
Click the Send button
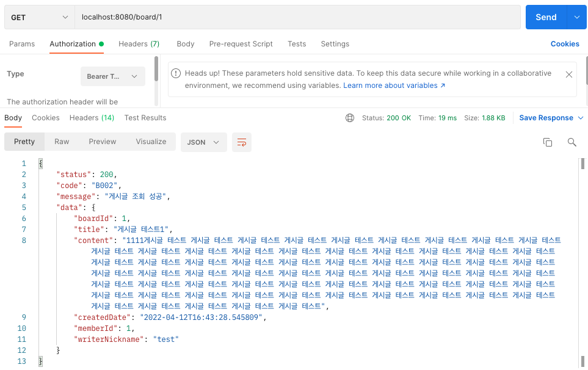[x=545, y=17]
